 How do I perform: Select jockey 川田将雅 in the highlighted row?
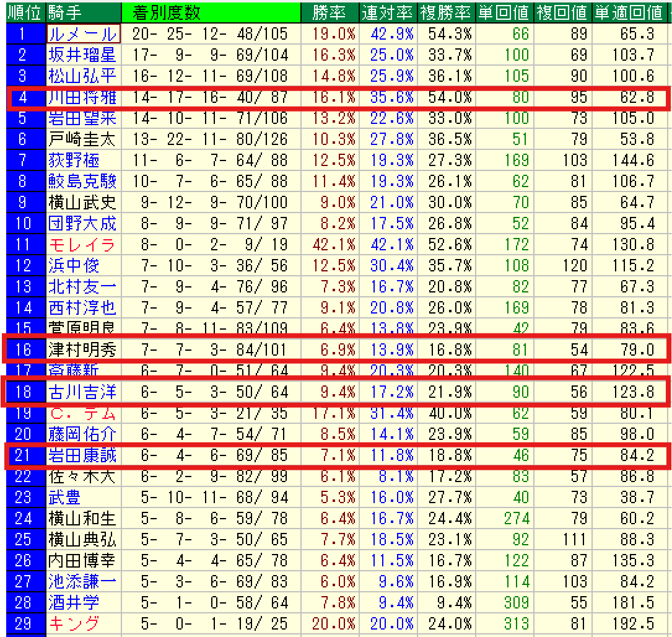pyautogui.click(x=82, y=97)
